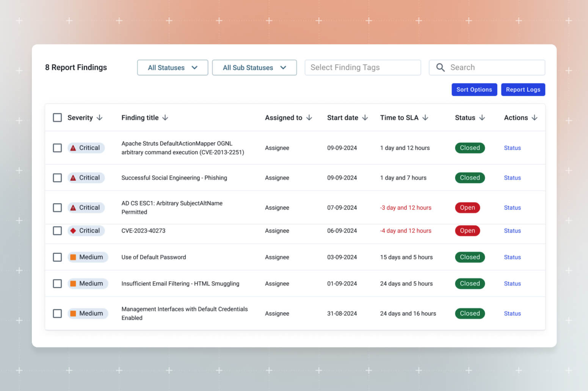
Task: Click the Severity column sort arrow
Action: [x=99, y=118]
